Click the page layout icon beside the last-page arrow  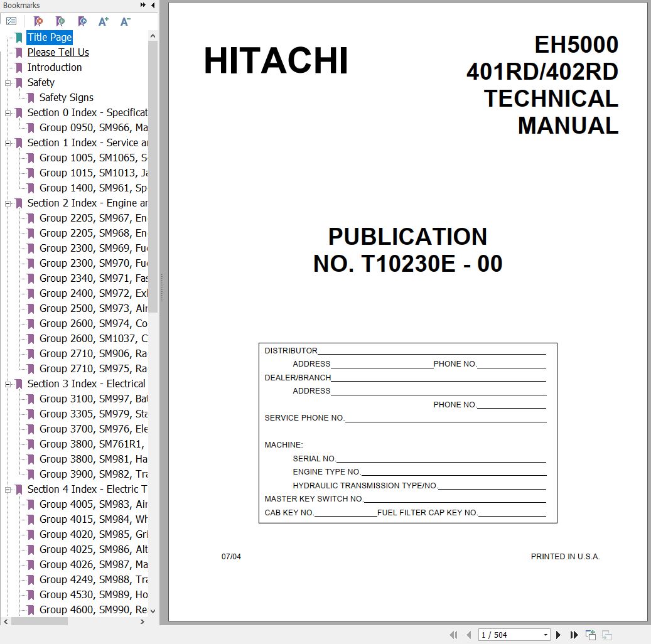coord(590,635)
